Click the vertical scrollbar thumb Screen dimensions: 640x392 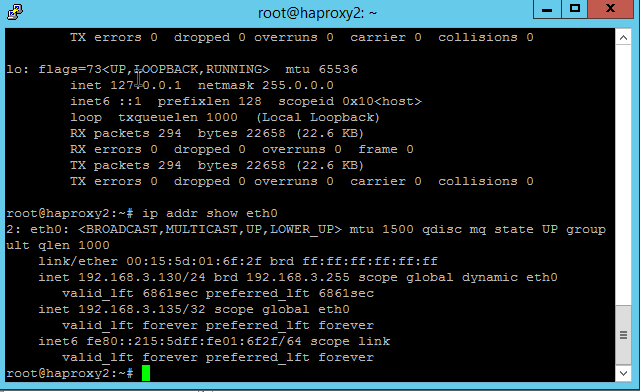(x=623, y=335)
